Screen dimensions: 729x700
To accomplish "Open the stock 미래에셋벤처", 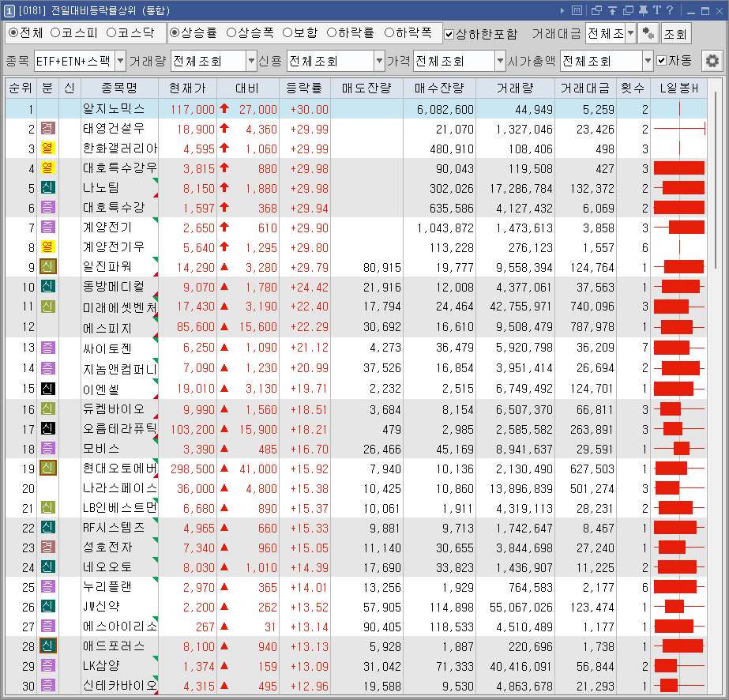I will click(120, 307).
